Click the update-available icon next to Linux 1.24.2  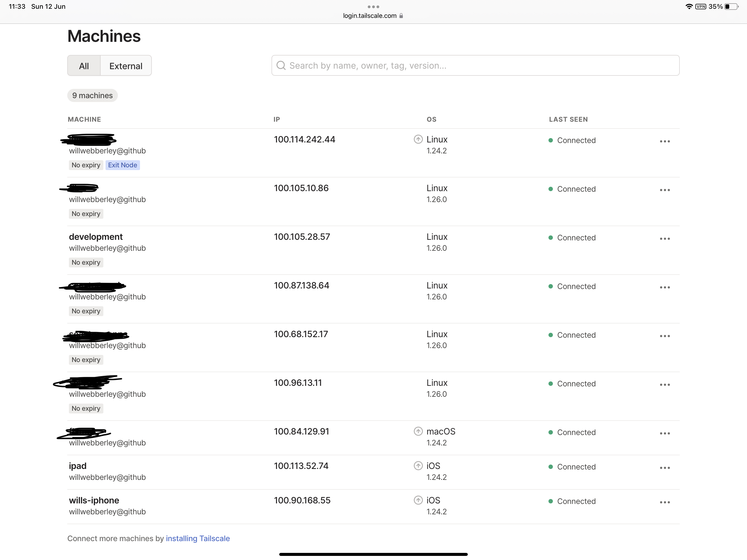[x=418, y=139]
